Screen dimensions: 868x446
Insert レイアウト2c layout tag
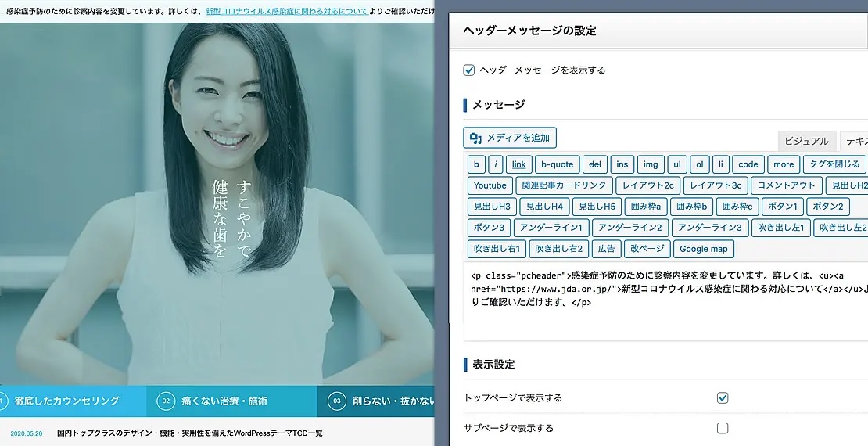(647, 185)
